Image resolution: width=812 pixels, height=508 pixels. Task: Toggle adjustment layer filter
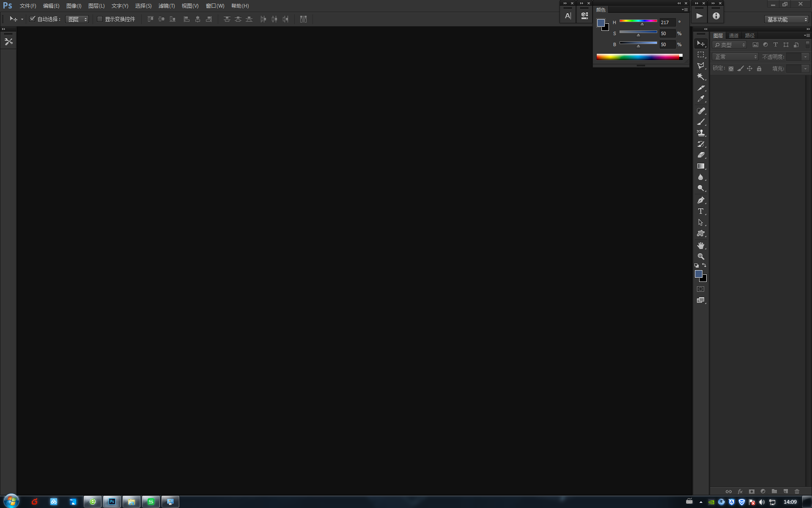click(765, 45)
